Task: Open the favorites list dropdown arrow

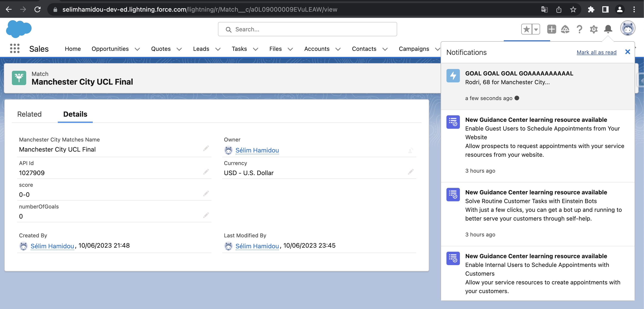Action: [536, 29]
